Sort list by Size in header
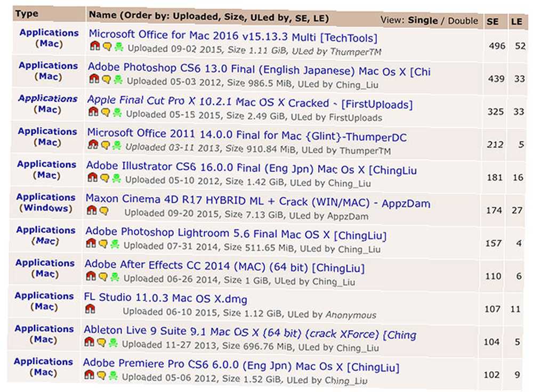Image resolution: width=533 pixels, height=392 pixels. pyautogui.click(x=233, y=17)
